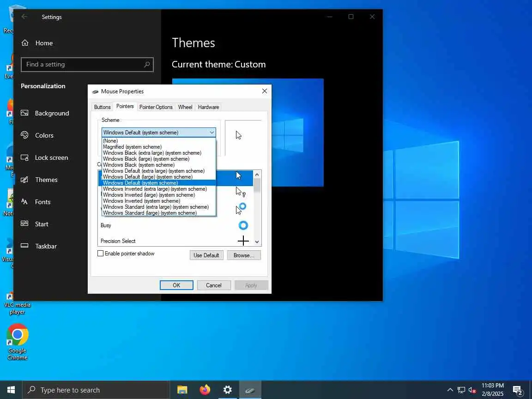Focus the Find a setting search box
The height and width of the screenshot is (399, 532).
pyautogui.click(x=87, y=65)
